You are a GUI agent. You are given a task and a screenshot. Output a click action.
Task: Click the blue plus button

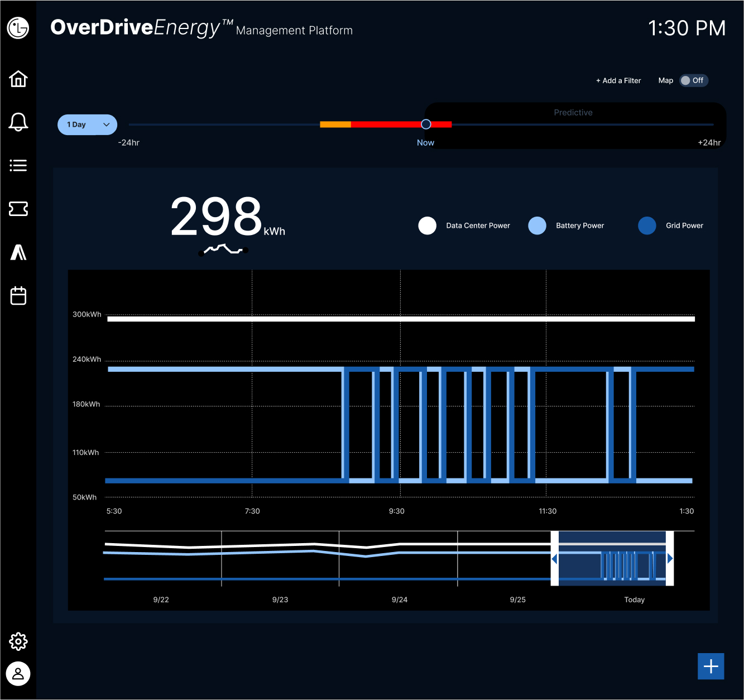(x=711, y=667)
